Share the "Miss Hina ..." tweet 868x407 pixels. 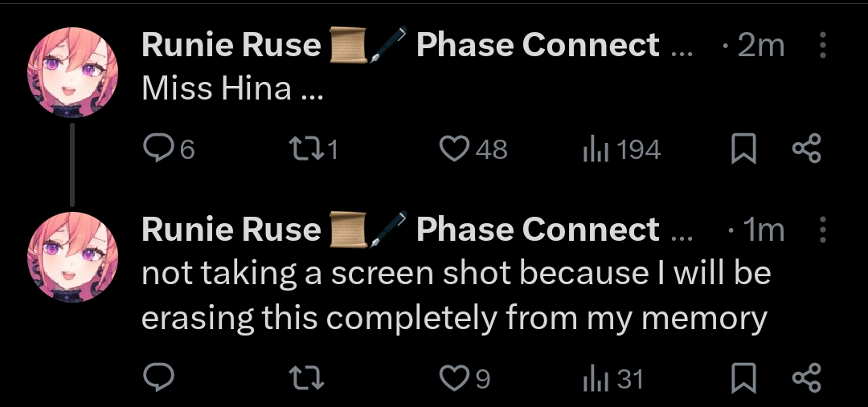click(806, 149)
